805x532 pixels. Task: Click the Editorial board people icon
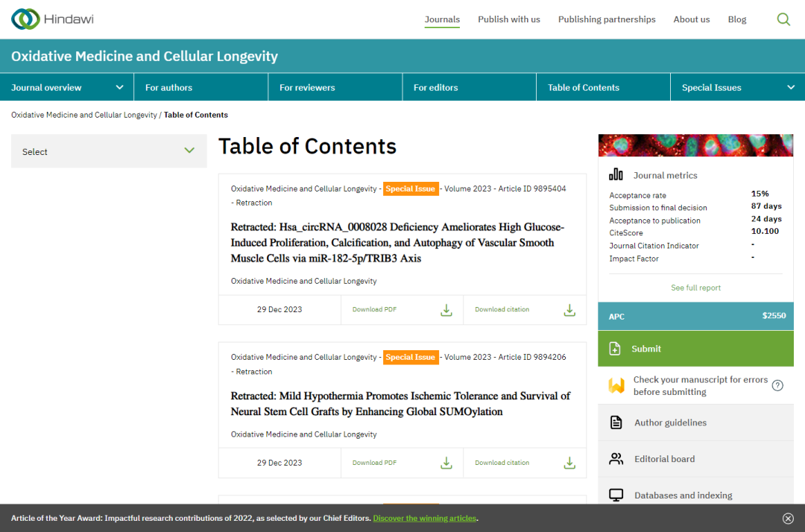tap(616, 459)
